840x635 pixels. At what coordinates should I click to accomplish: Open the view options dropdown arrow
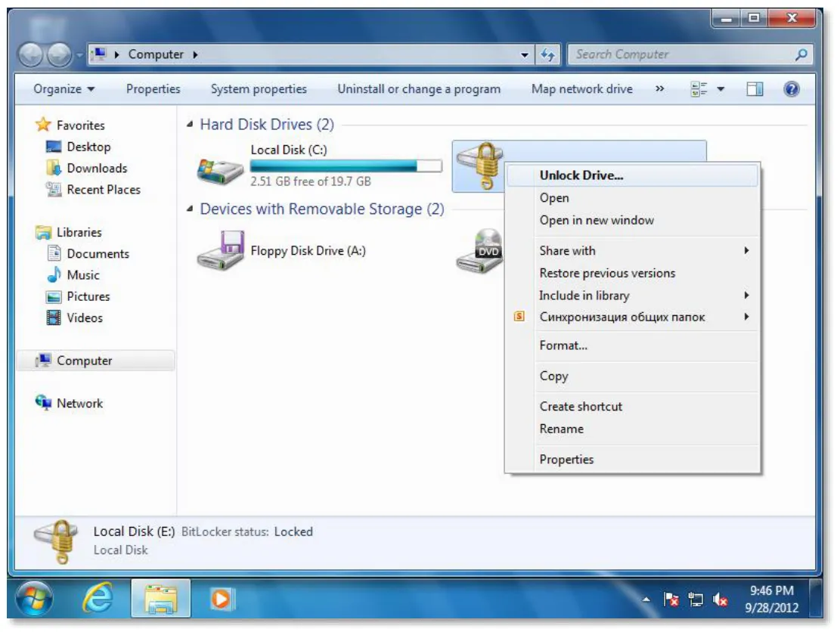point(721,89)
